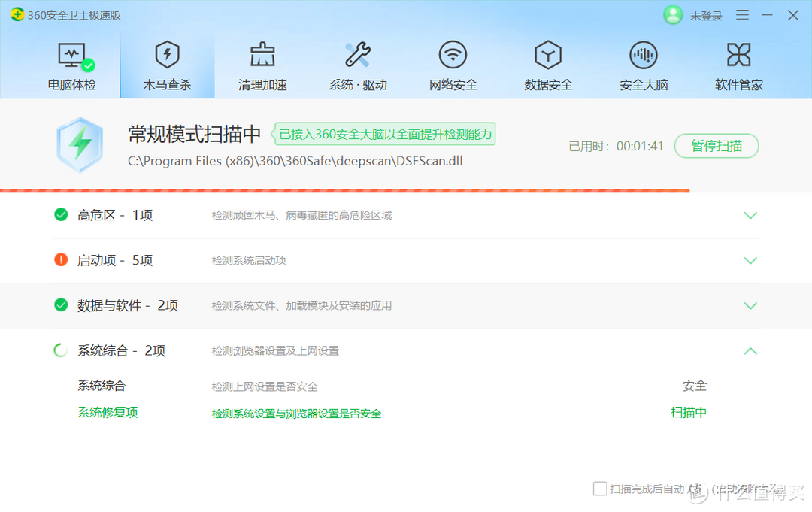
Task: Click the 扫描中 status text
Action: click(x=688, y=413)
